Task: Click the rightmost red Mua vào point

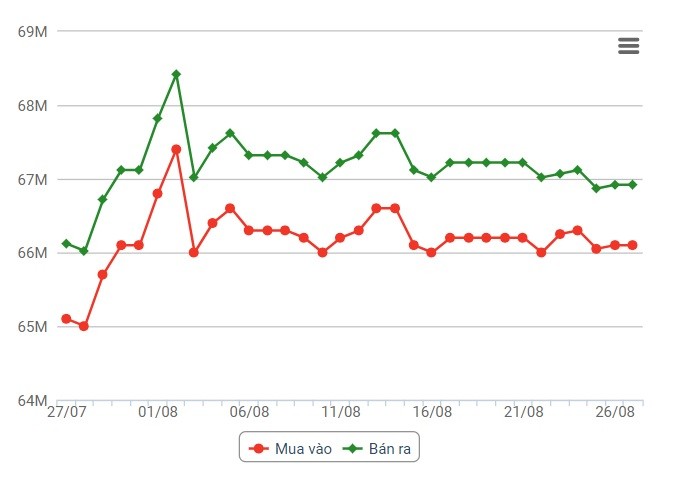Action: pyautogui.click(x=633, y=245)
